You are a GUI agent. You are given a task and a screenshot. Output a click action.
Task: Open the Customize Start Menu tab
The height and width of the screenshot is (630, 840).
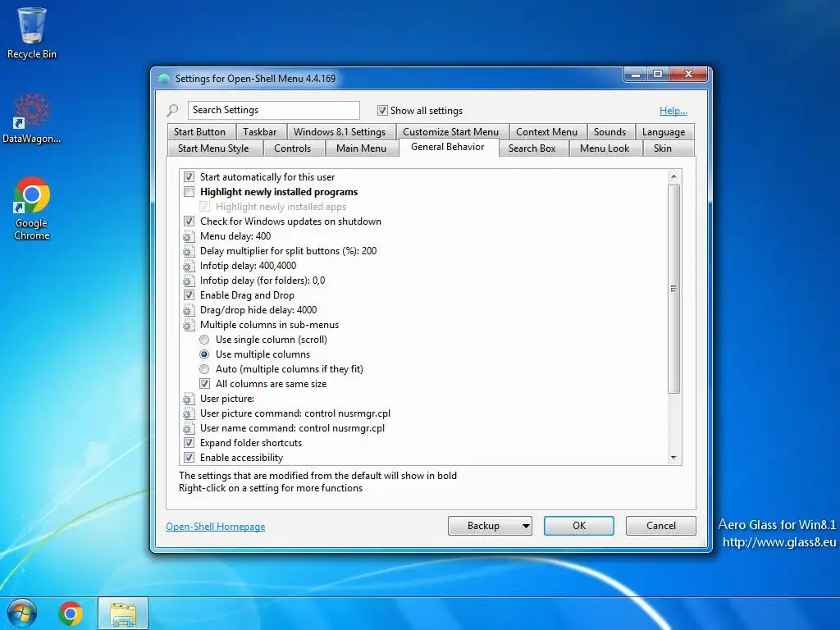pyautogui.click(x=450, y=132)
